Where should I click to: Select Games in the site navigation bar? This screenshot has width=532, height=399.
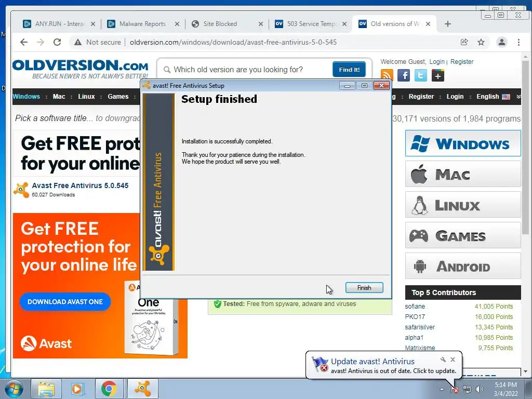click(x=118, y=96)
